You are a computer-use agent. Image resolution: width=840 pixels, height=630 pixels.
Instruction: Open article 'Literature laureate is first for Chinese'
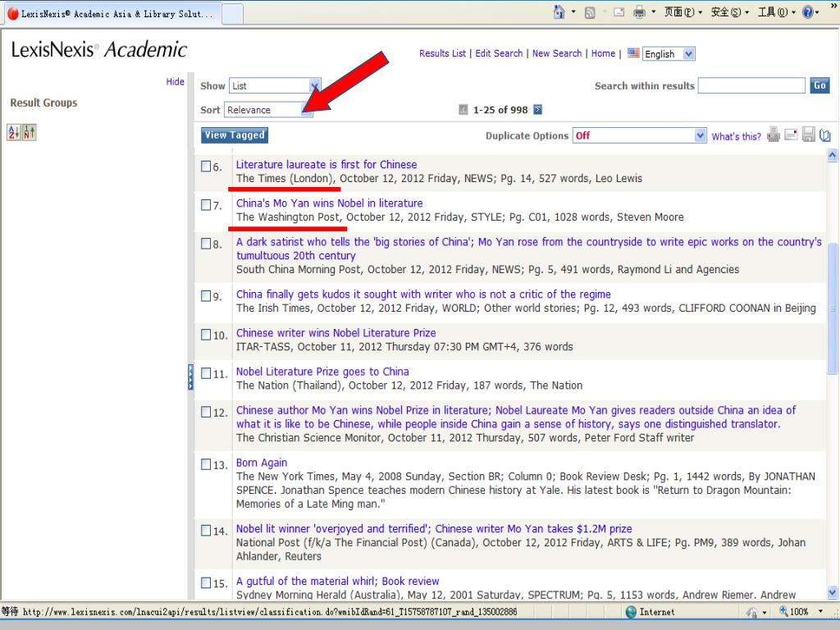tap(326, 164)
